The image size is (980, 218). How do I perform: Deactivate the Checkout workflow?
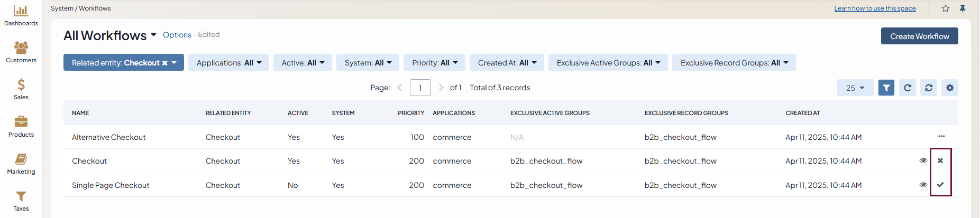pos(940,160)
